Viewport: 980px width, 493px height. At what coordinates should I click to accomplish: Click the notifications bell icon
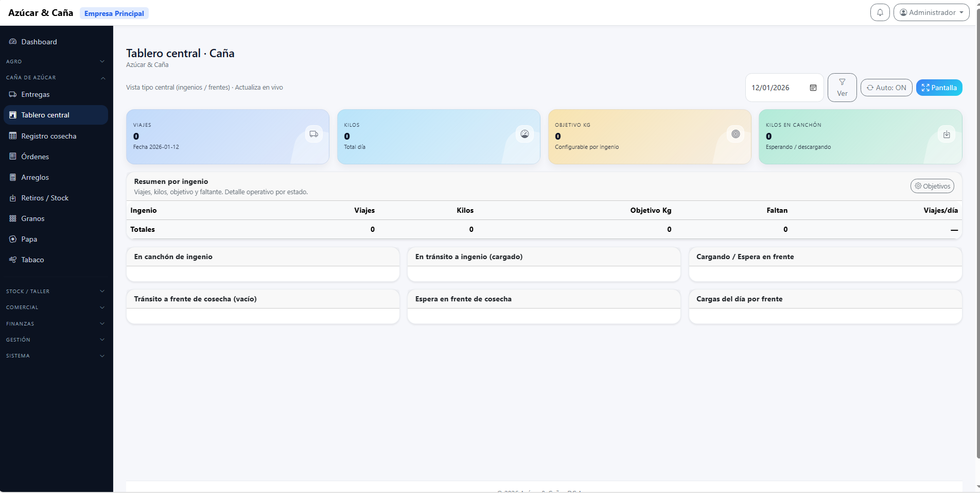880,12
